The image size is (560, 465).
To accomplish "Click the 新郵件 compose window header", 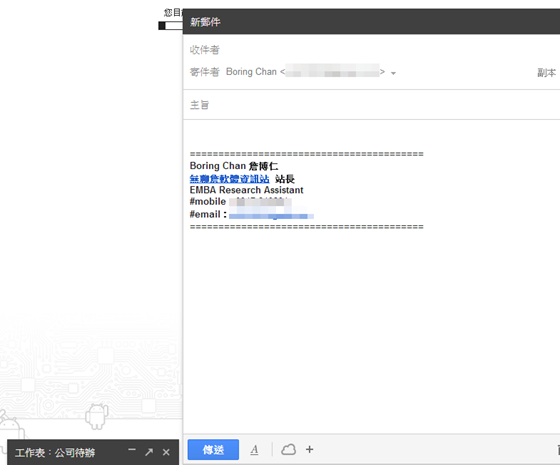I will pyautogui.click(x=371, y=22).
